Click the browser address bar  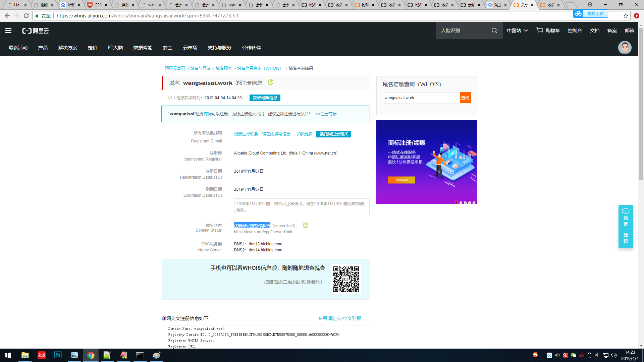coord(329,16)
